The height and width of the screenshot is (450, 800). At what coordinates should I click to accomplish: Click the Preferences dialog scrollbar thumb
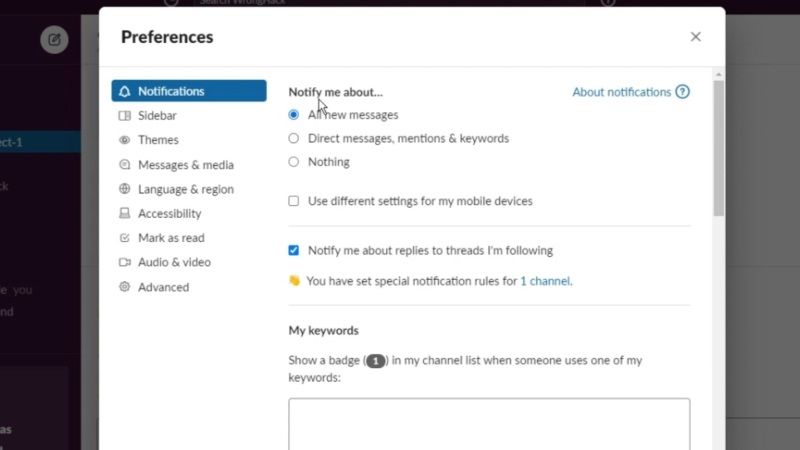click(x=718, y=148)
